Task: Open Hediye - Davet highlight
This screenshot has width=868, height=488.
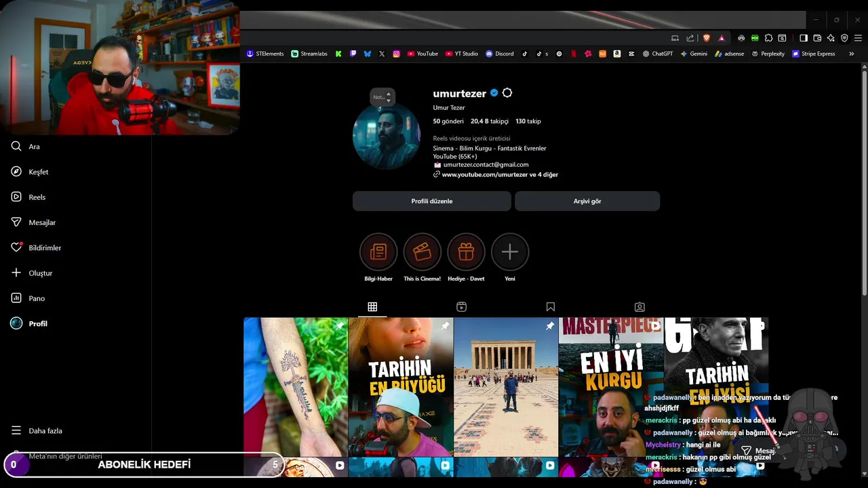Action: (x=466, y=258)
